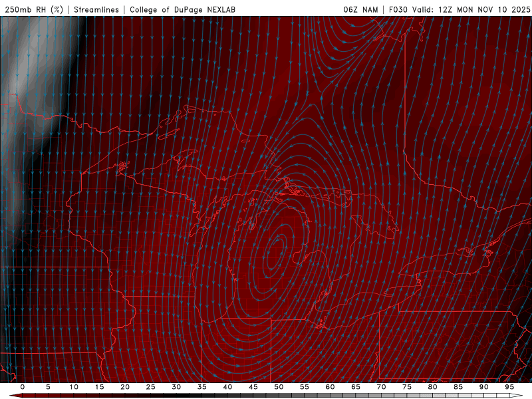Click the '50' label on the color scale

279,387
